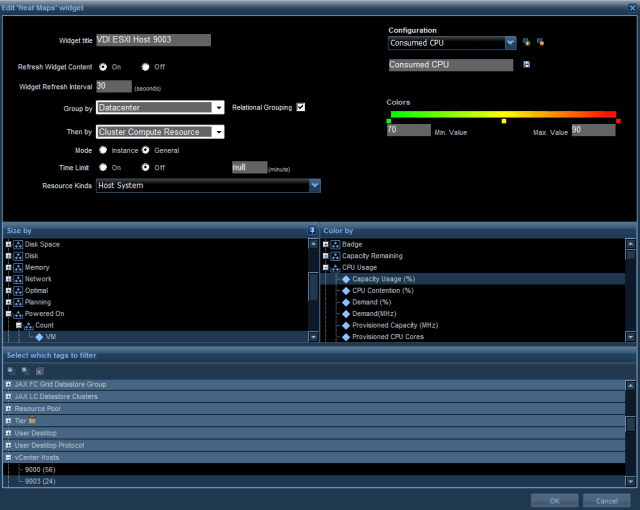The height and width of the screenshot is (510, 640).
Task: Click the third icon in the tag filter toolbar
Action: click(39, 370)
